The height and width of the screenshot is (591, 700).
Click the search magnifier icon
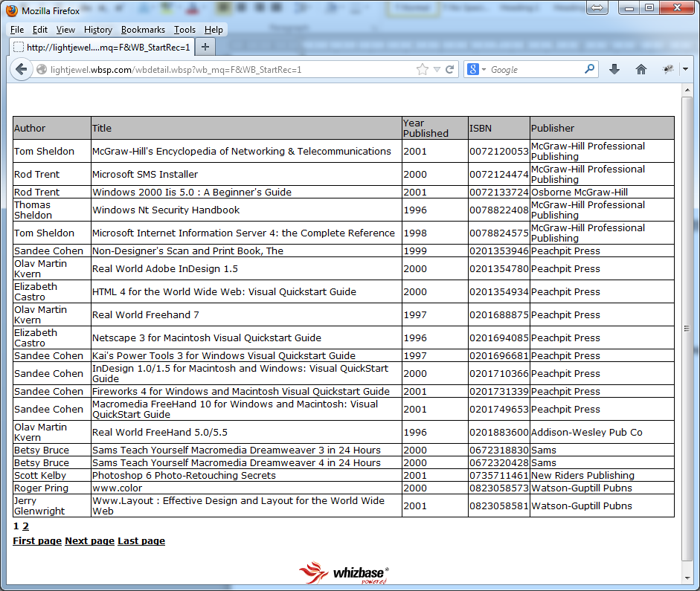pyautogui.click(x=589, y=68)
